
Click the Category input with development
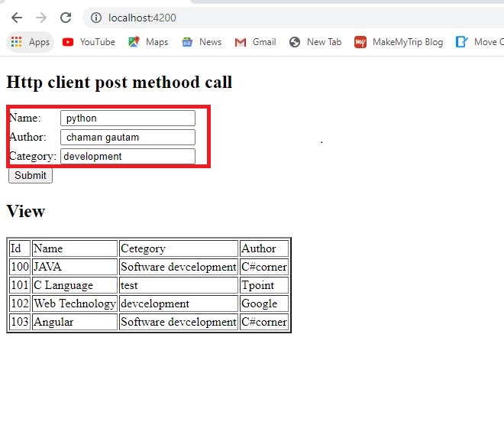tap(128, 157)
